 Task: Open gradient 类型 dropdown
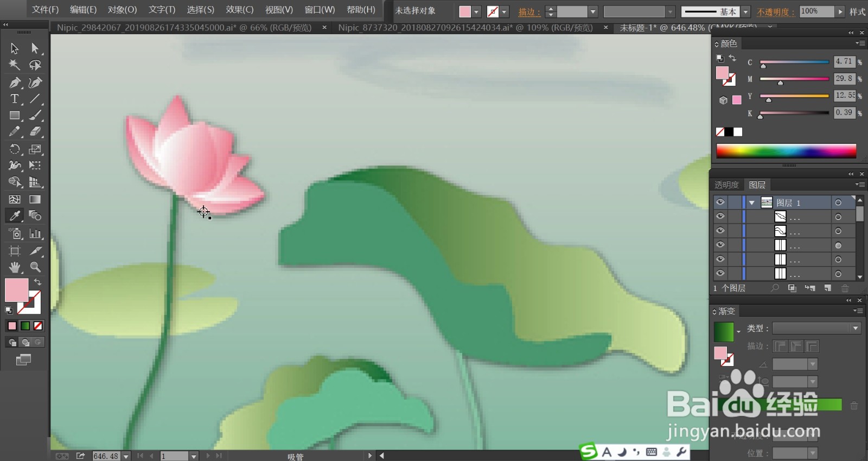pos(856,328)
